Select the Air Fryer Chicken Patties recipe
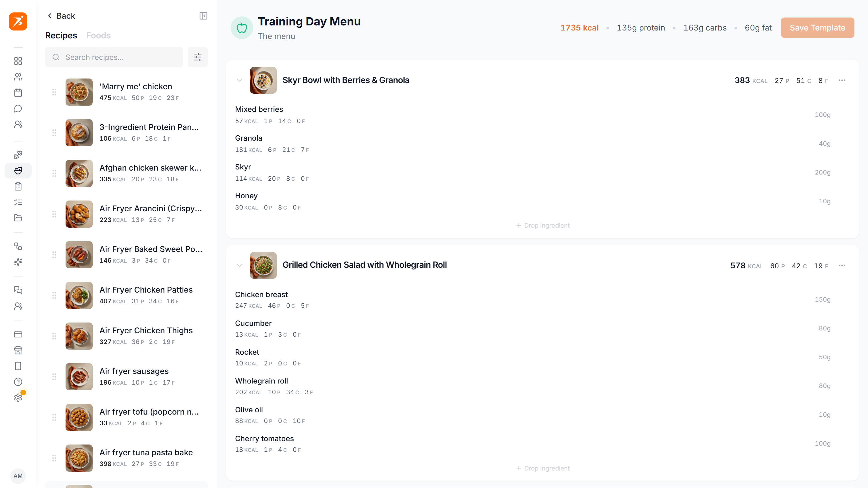This screenshot has height=488, width=868. (x=127, y=295)
